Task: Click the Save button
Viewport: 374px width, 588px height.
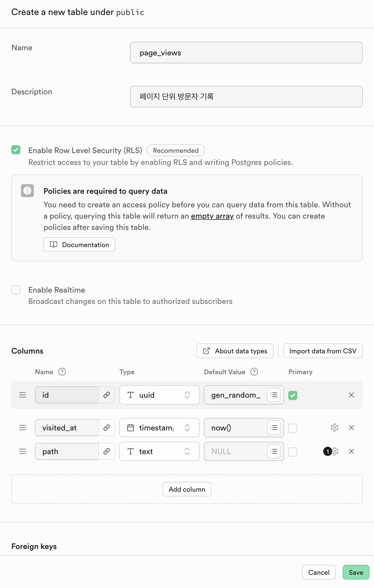Action: click(356, 572)
